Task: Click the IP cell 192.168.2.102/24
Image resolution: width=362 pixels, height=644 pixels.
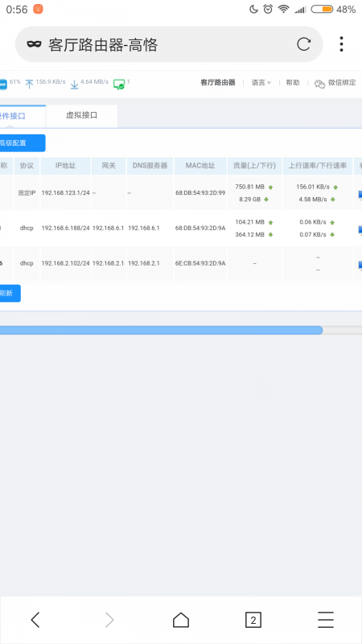Action: click(66, 263)
